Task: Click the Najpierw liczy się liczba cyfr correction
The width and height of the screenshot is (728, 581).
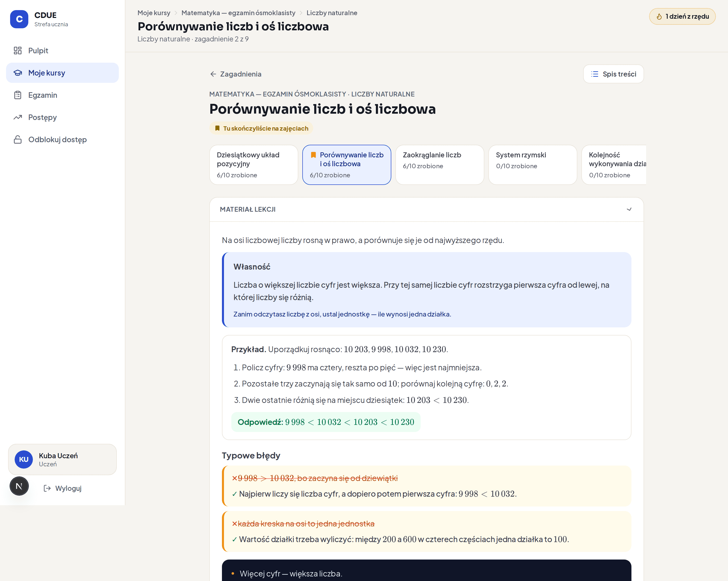Action: pos(374,494)
